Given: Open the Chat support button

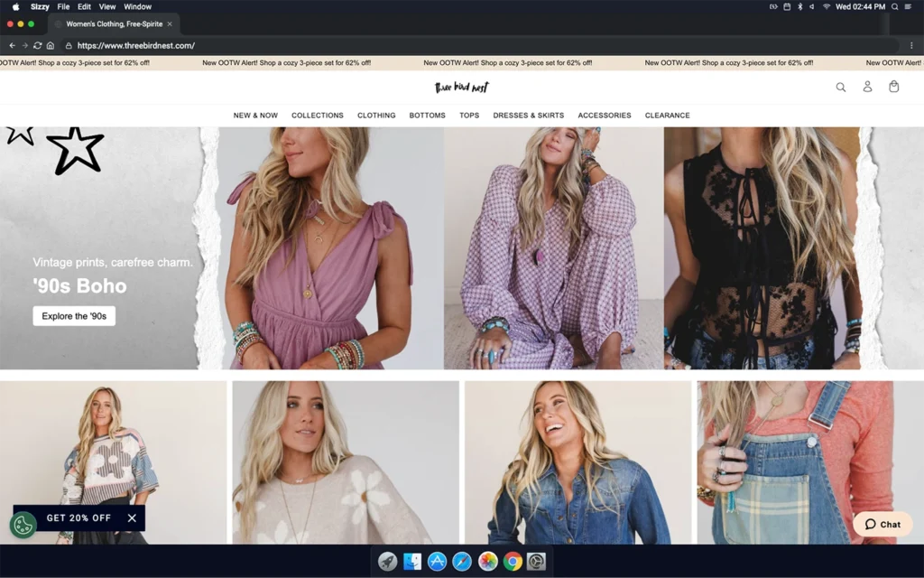Looking at the screenshot, I should pyautogui.click(x=882, y=524).
